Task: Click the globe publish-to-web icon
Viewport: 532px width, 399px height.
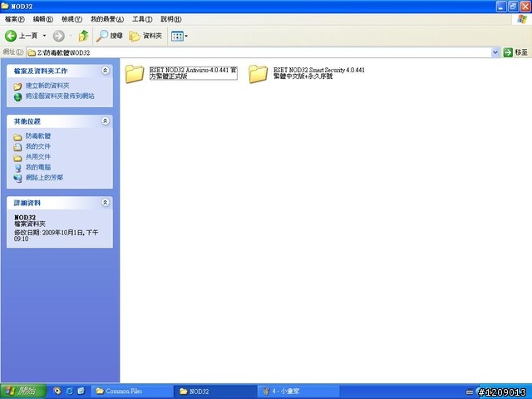Action: 17,97
